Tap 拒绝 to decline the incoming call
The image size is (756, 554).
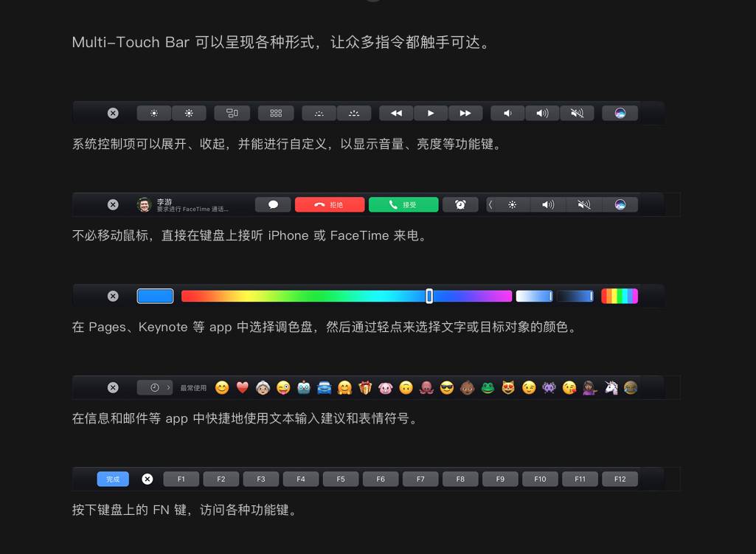330,204
